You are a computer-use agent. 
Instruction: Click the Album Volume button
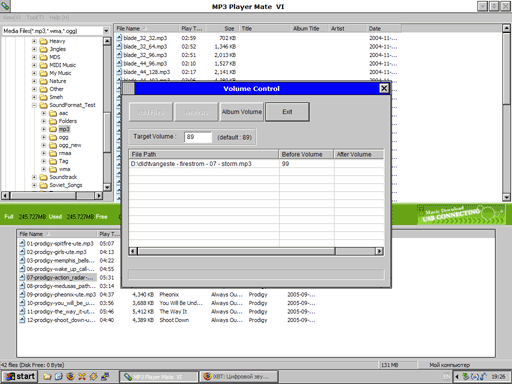242,112
